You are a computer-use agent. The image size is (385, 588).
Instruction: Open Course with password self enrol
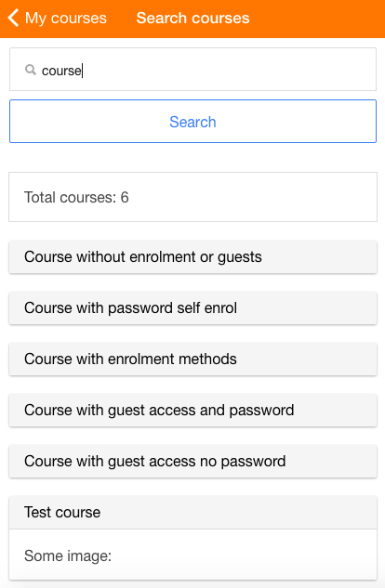point(192,307)
